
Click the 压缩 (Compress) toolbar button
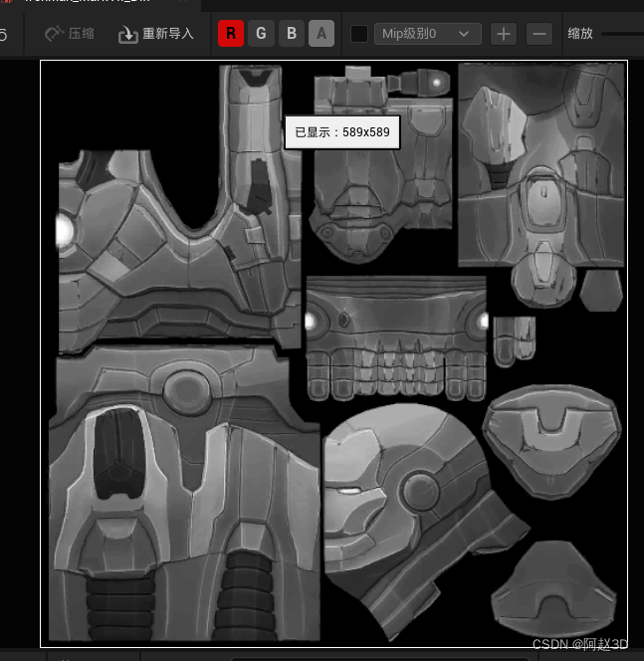coord(70,34)
